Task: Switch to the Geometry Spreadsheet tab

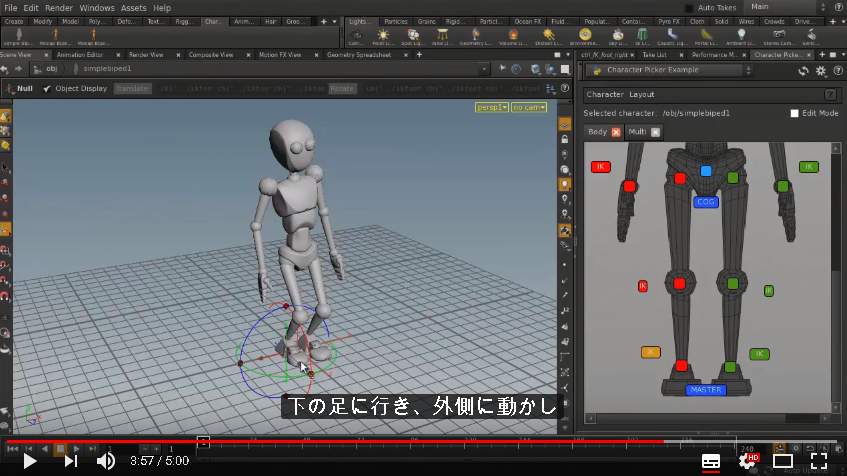Action: coord(359,55)
